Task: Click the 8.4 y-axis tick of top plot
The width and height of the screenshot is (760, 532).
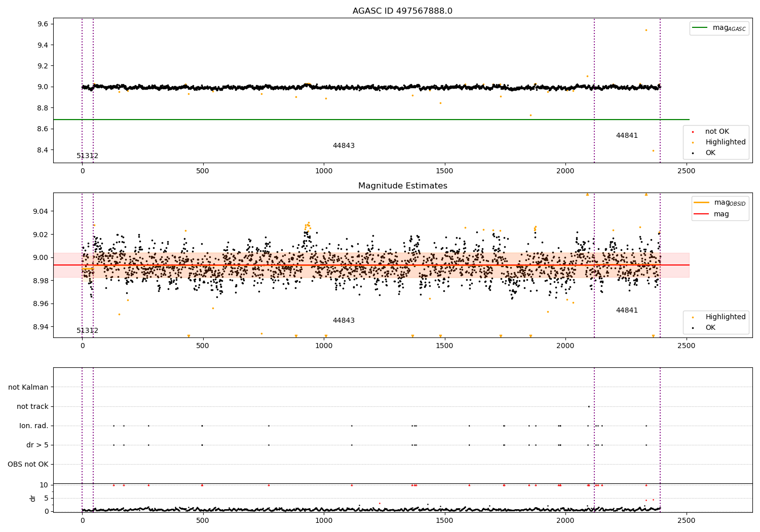Action: coord(43,150)
